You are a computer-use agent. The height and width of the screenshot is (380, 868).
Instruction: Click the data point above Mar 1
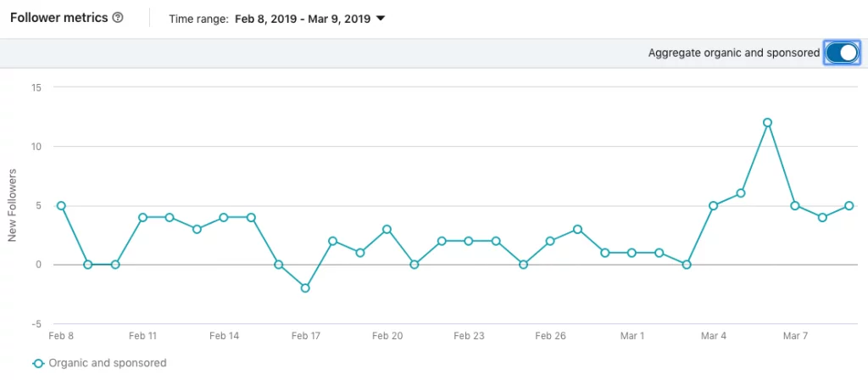click(x=632, y=253)
